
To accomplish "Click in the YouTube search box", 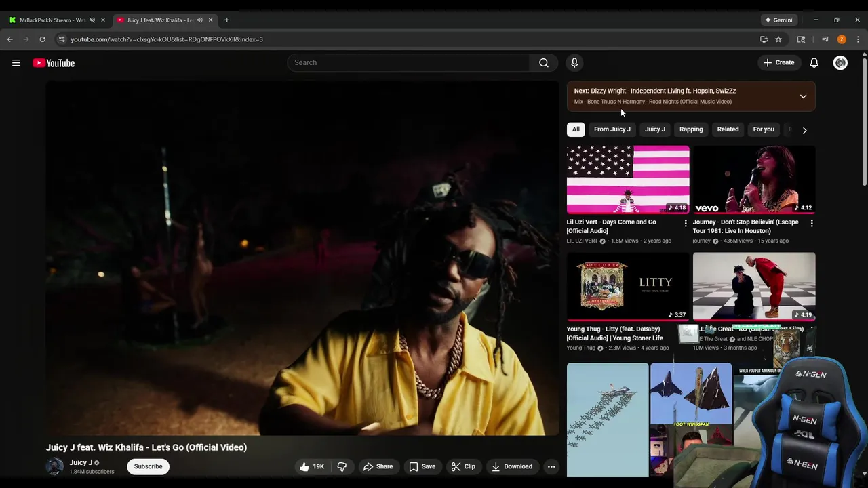I will click(408, 62).
